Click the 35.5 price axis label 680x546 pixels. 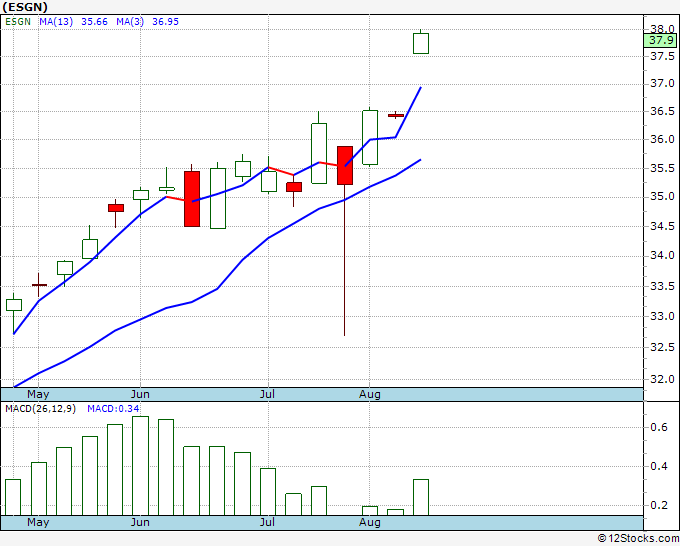point(663,168)
